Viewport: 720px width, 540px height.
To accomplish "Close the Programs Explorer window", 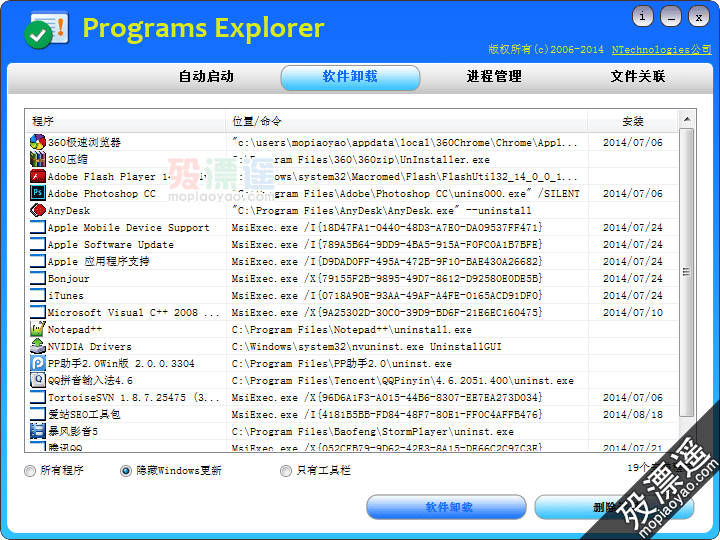I will 699,17.
